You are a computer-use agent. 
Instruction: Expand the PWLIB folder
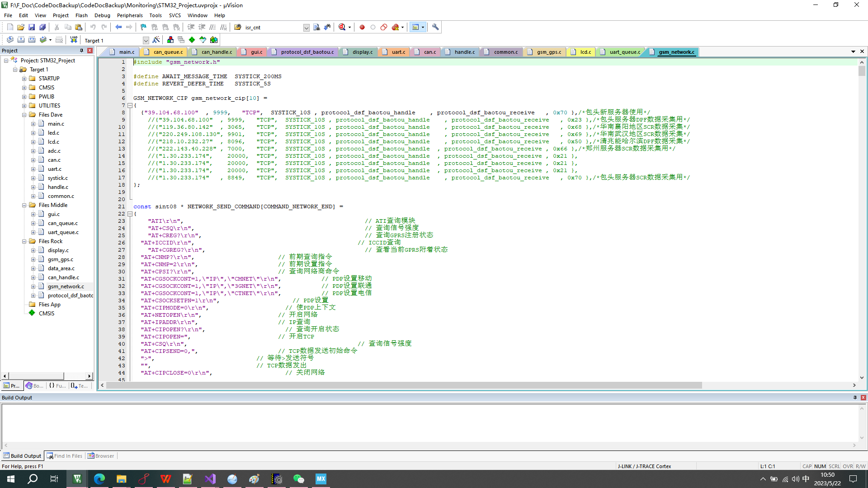pos(24,97)
